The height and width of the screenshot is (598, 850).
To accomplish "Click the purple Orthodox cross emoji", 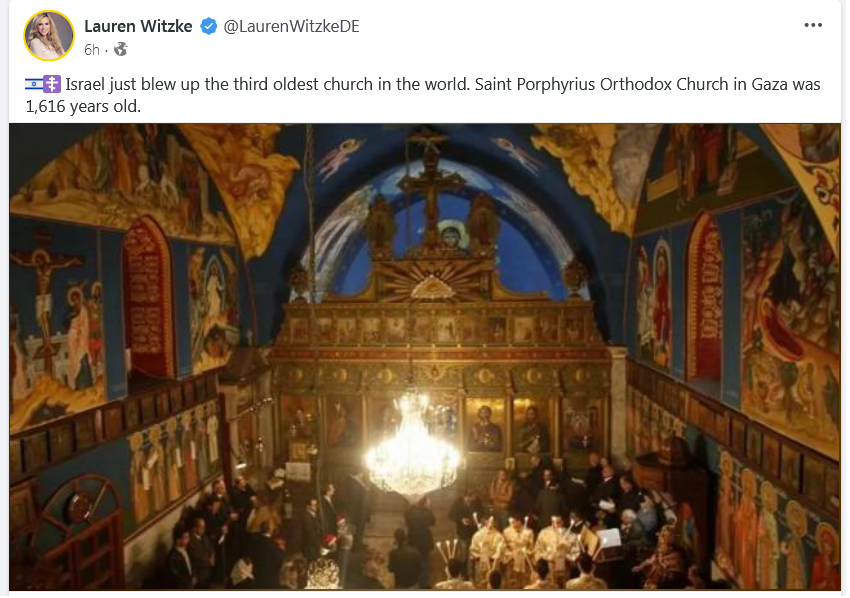I will (52, 84).
